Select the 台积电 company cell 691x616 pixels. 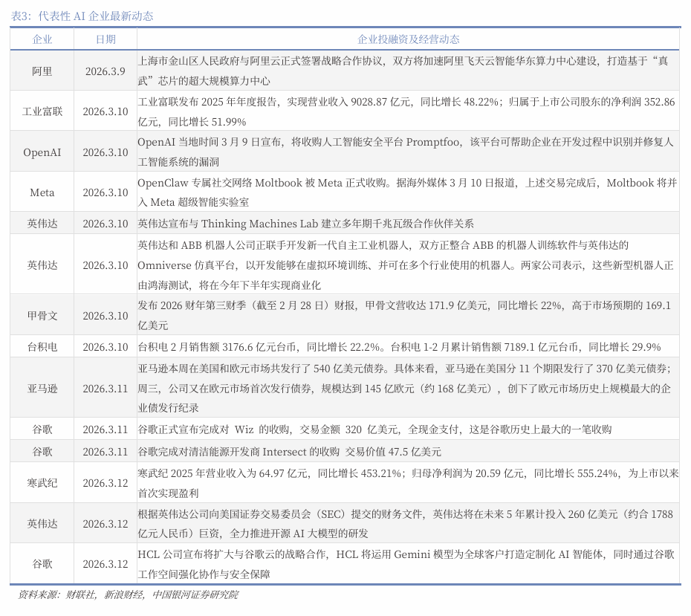point(42,347)
